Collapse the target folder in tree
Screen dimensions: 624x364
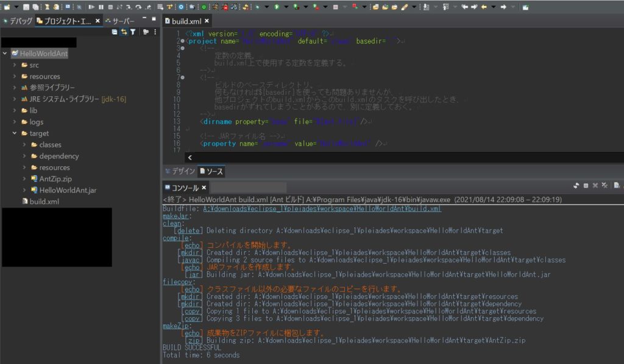click(14, 133)
